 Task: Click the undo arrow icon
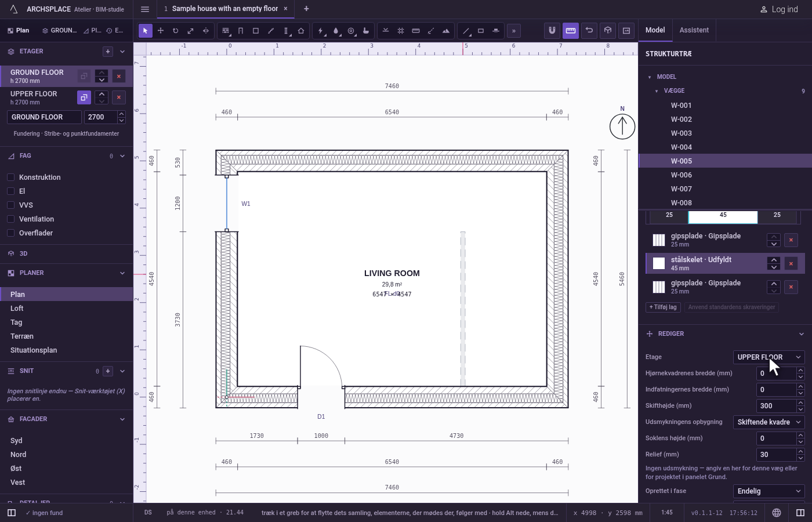coord(589,31)
